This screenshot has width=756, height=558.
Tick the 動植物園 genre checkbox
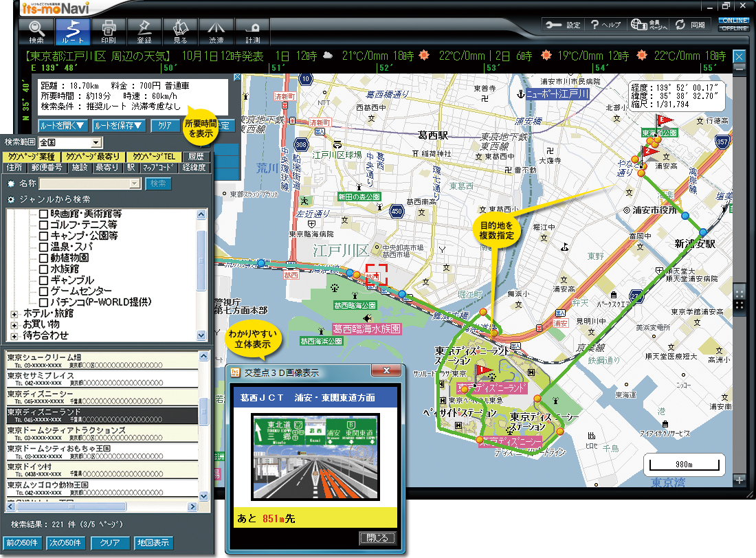[x=43, y=257]
